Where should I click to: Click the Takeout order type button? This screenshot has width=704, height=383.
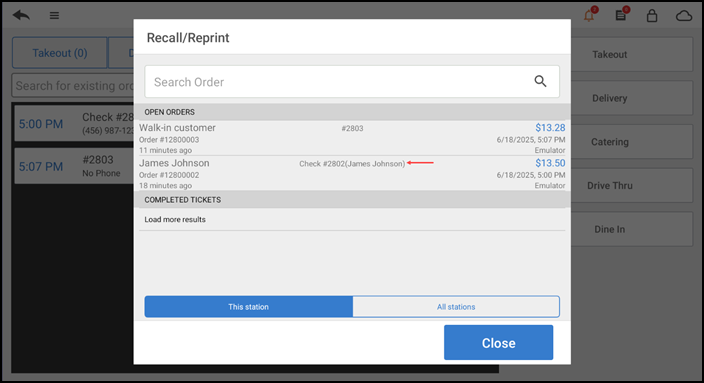click(632, 54)
